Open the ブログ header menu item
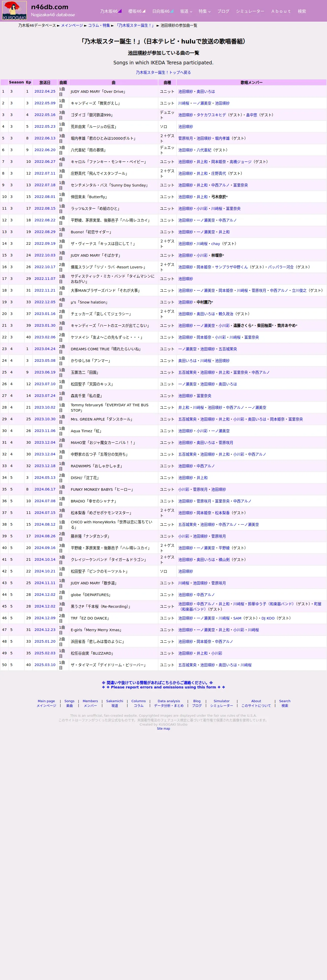 tap(223, 11)
